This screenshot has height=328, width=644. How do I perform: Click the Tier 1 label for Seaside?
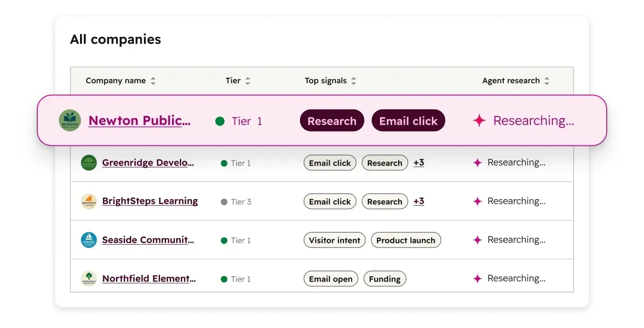click(241, 241)
